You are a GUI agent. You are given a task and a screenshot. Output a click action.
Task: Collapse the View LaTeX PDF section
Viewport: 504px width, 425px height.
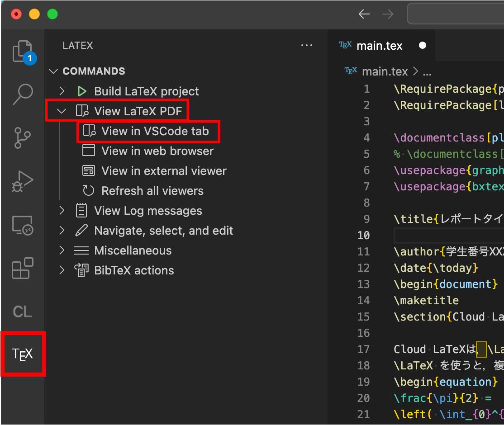pyautogui.click(x=62, y=110)
